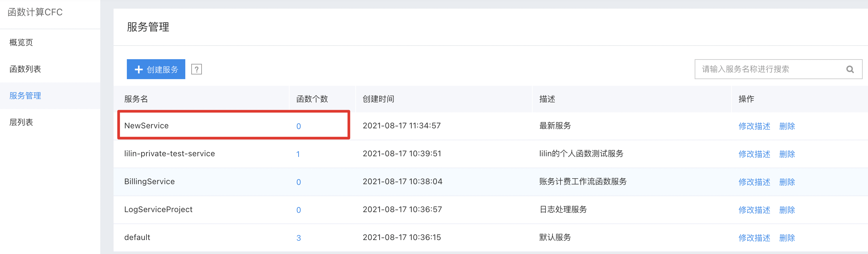Viewport: 868px width, 254px height.
Task: Click function count 0 of NewService
Action: tap(299, 126)
